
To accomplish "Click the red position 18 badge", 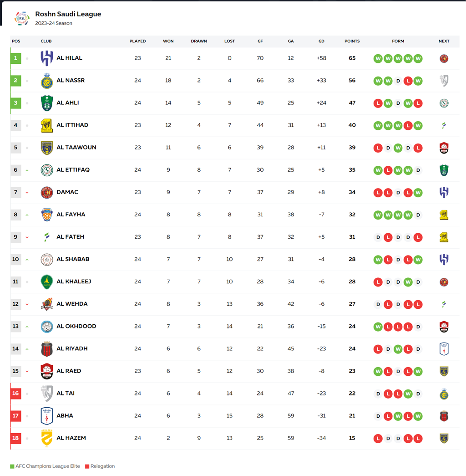I will pyautogui.click(x=16, y=438).
